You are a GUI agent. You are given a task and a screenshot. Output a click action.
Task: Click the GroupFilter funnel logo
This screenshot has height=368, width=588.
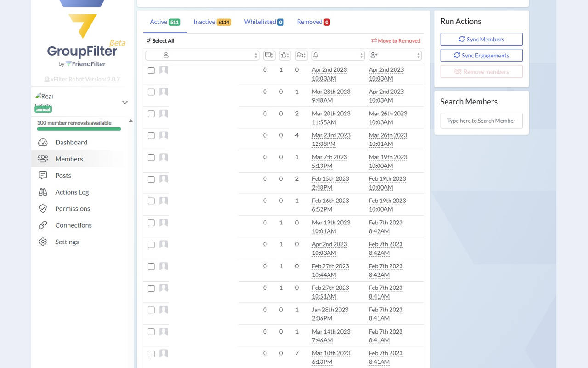[82, 18]
